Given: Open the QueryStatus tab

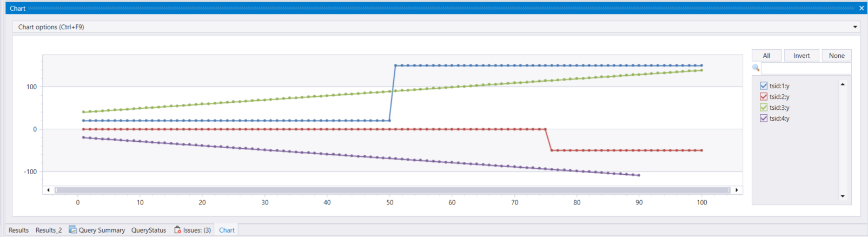Looking at the screenshot, I should pyautogui.click(x=149, y=230).
